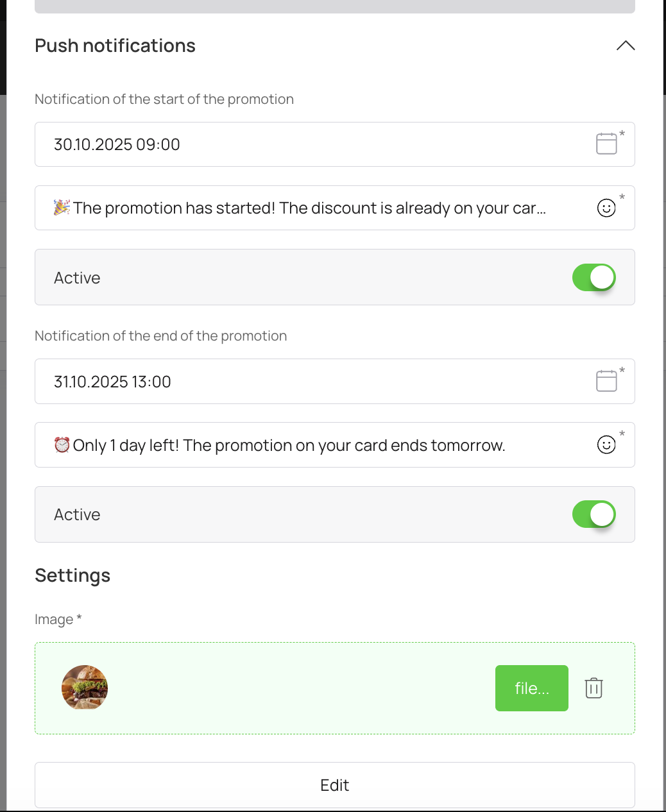Click the 'Push notifications' section heading
The width and height of the screenshot is (666, 812).
coord(115,46)
